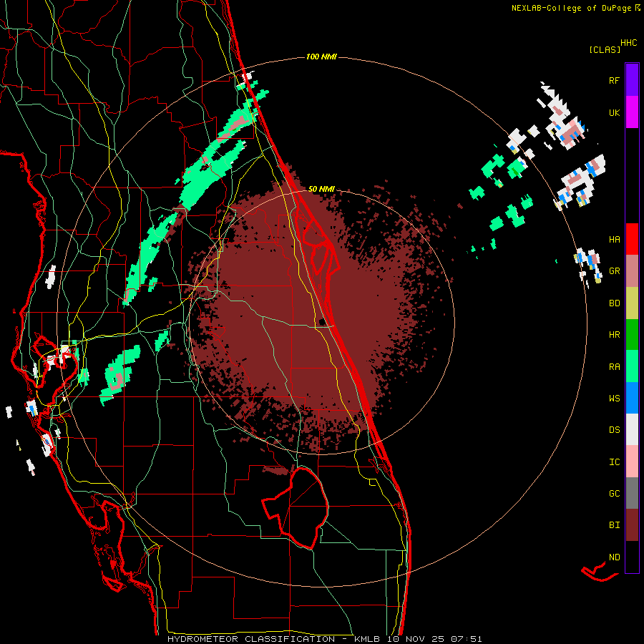Click the 'HHC' product label

click(x=629, y=43)
